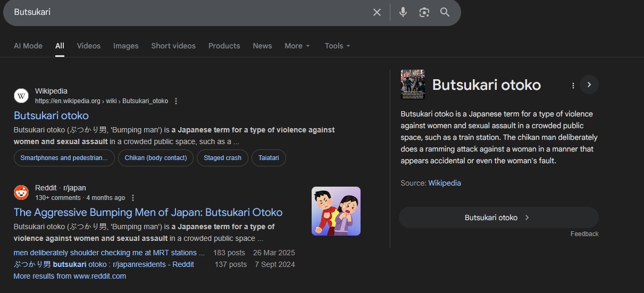The width and height of the screenshot is (644, 293).
Task: Clear the search box with the X icon
Action: (x=377, y=12)
